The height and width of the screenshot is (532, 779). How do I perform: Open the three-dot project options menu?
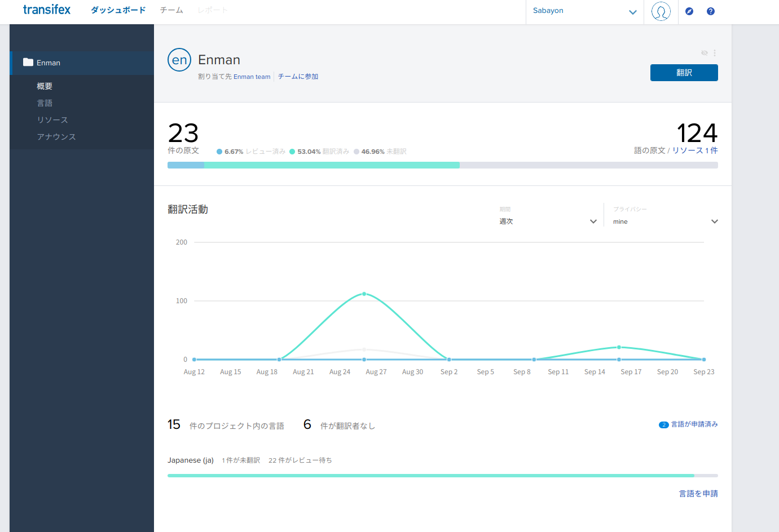click(x=715, y=53)
